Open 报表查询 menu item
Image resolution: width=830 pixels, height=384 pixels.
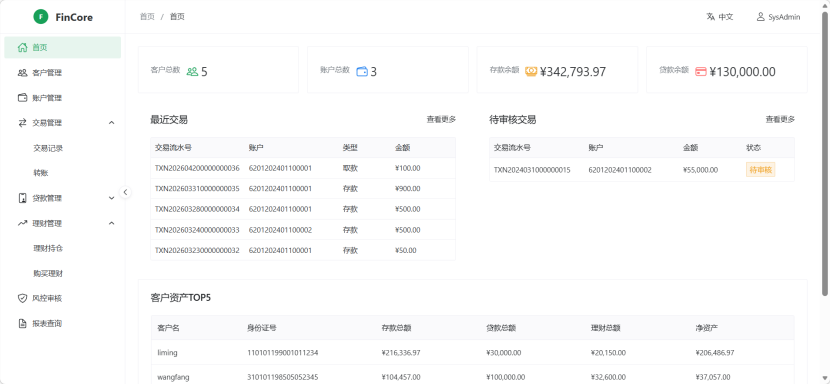(62, 323)
